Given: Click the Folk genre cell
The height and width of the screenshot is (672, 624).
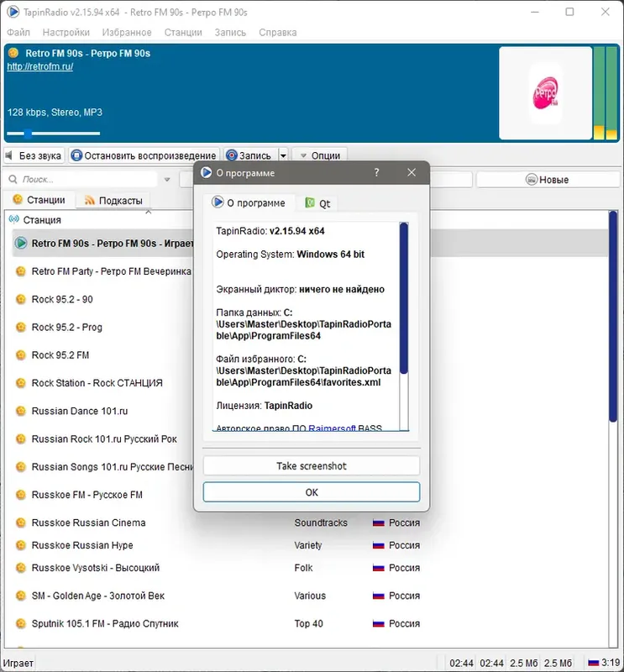Looking at the screenshot, I should (x=303, y=568).
